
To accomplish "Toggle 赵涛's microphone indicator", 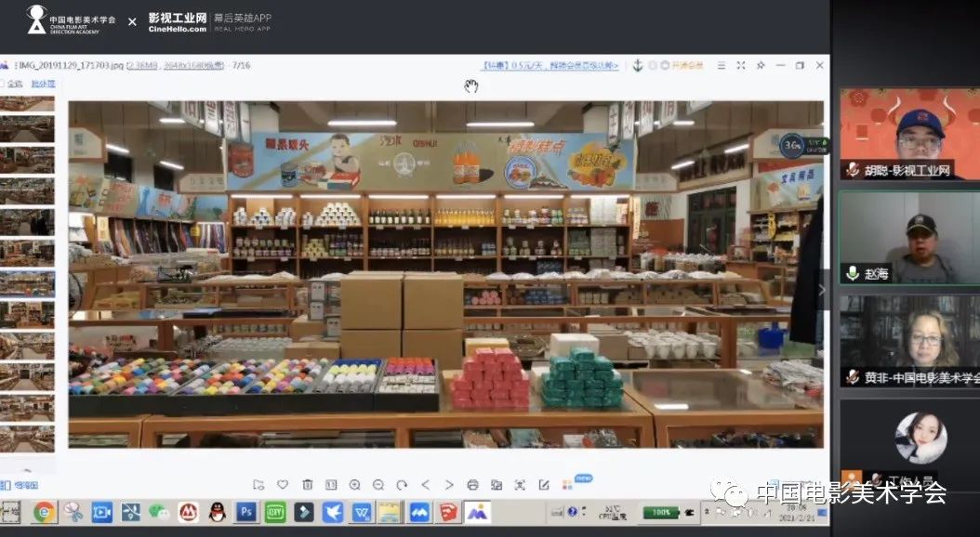I will 851,273.
